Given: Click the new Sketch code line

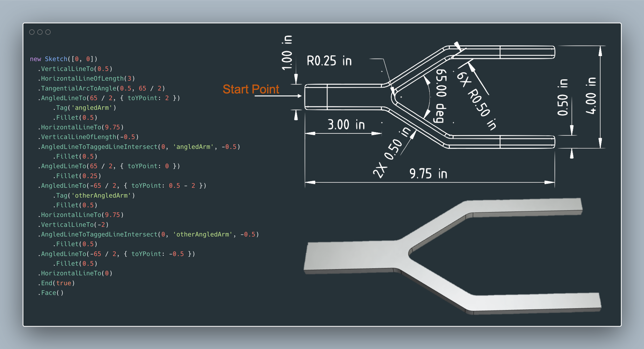Looking at the screenshot, I should click(x=63, y=59).
